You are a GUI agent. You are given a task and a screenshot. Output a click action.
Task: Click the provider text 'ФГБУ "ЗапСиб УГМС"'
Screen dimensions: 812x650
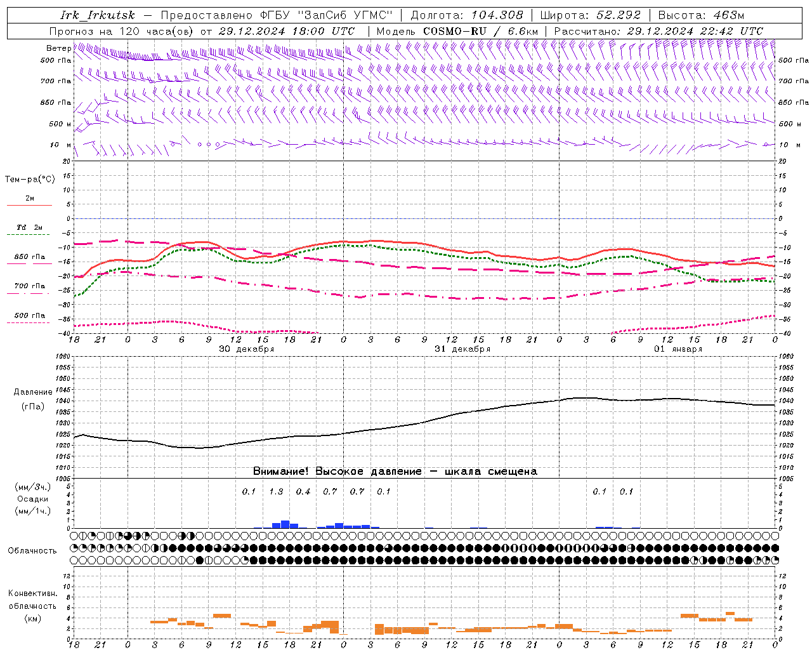pos(327,15)
